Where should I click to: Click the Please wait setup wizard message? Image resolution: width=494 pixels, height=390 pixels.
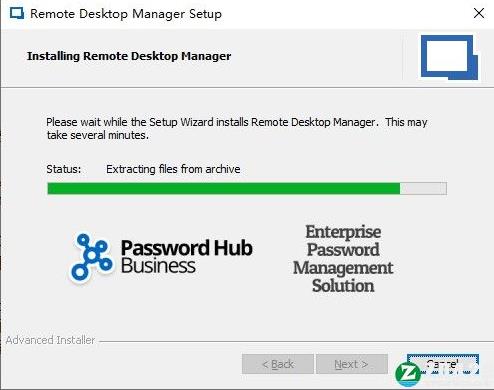237,128
